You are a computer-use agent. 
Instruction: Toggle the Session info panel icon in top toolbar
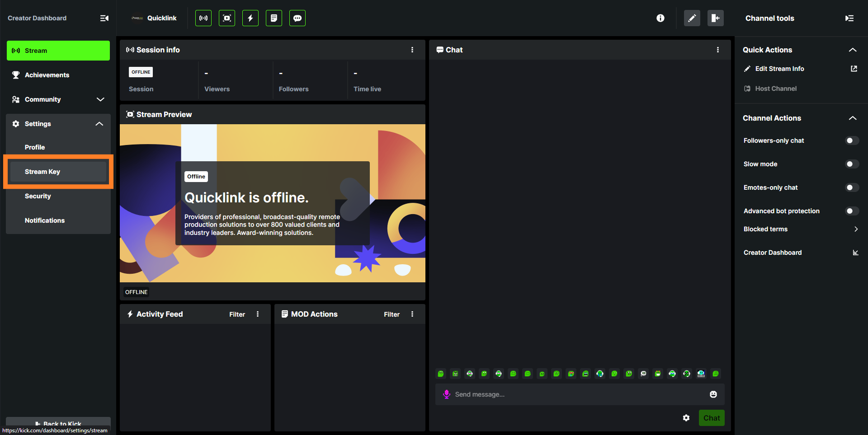203,18
